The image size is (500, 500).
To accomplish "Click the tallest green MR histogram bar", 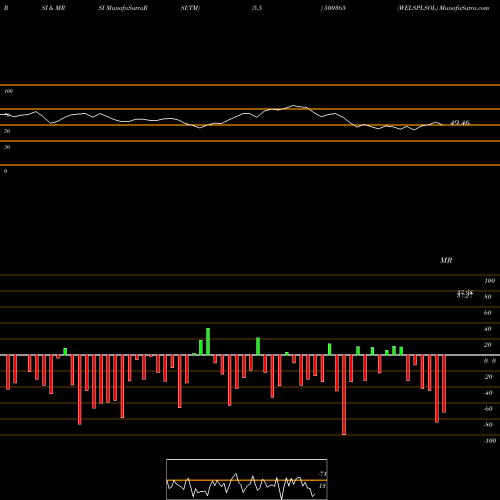I will [208, 342].
